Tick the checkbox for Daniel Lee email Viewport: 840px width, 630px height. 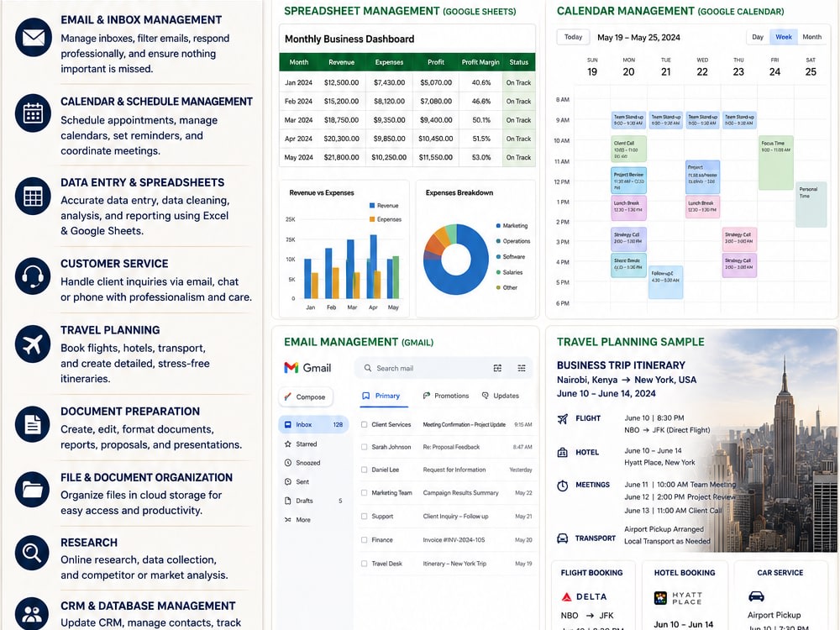(365, 470)
